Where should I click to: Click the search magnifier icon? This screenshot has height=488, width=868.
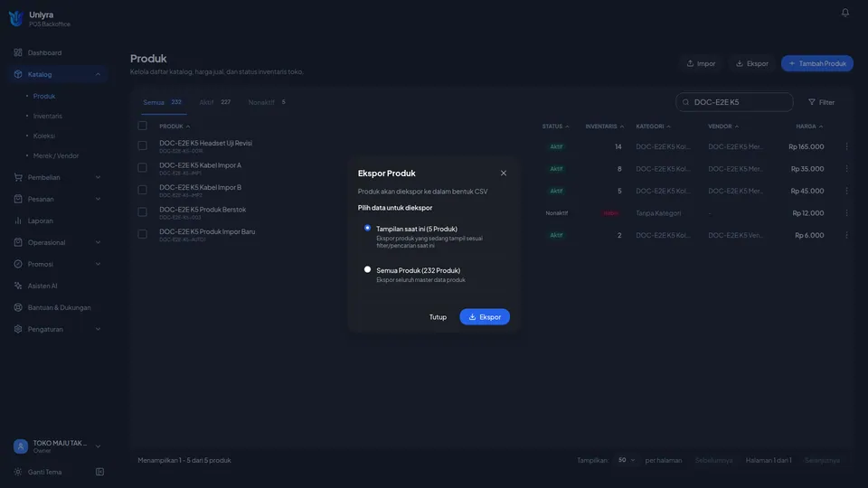click(x=686, y=102)
